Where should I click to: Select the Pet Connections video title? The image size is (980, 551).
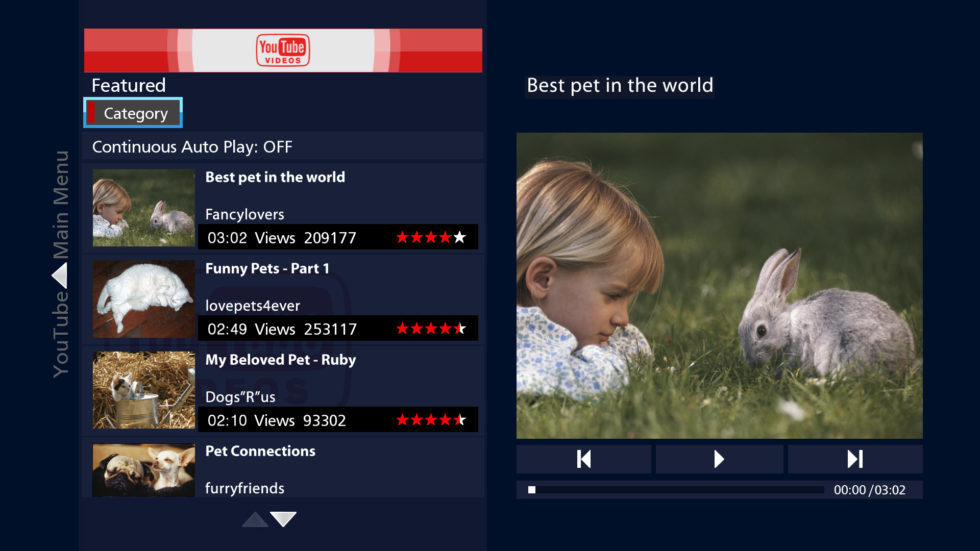[260, 451]
